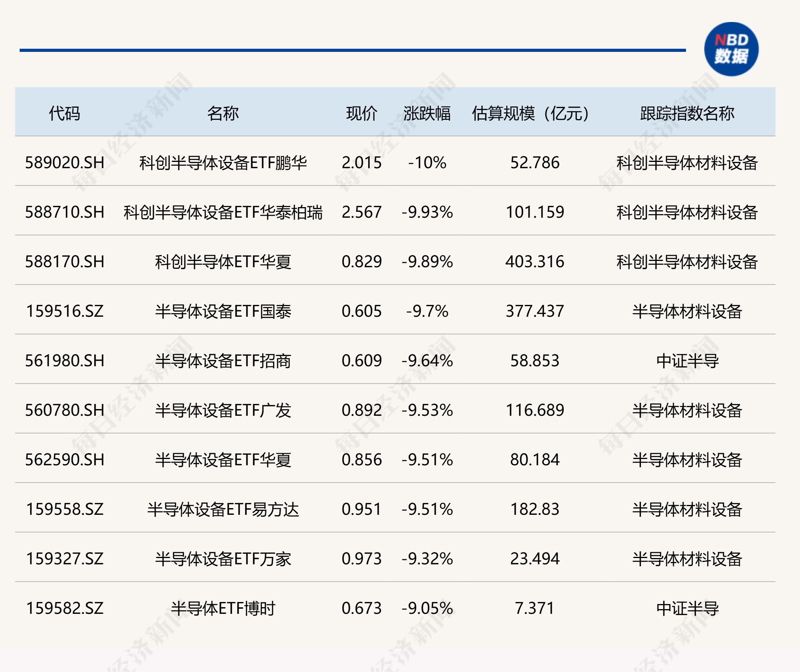
Task: Click 半导体材料设备 in 159327.SZ row
Action: click(687, 559)
